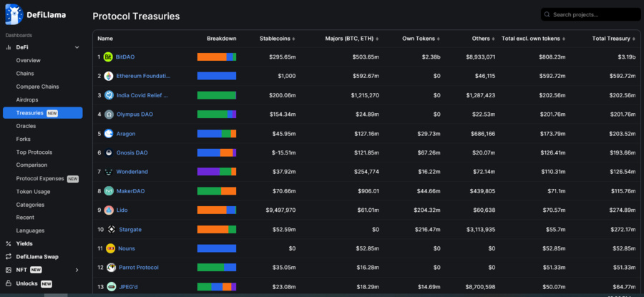Sort table by Total Treasury column
This screenshot has width=644, height=297.
click(614, 39)
